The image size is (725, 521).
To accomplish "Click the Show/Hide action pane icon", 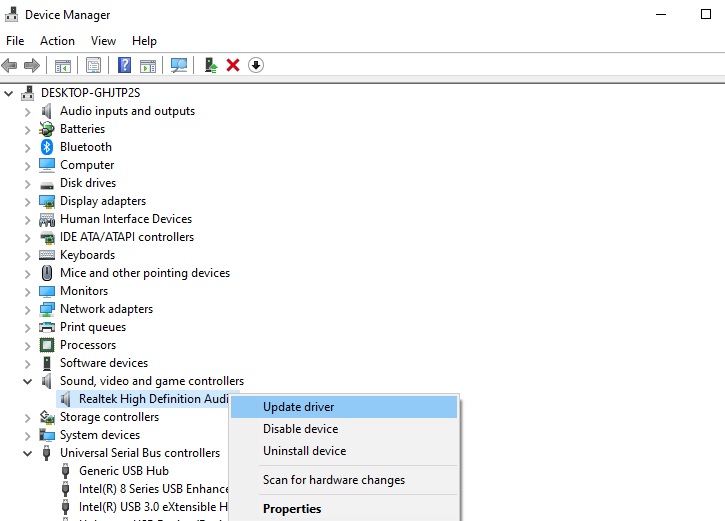I will [x=148, y=66].
